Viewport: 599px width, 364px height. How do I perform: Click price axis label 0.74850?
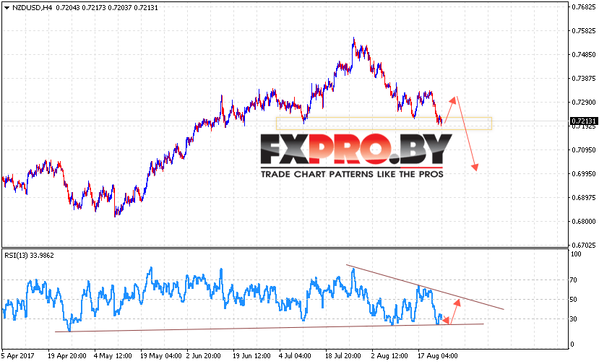point(584,55)
